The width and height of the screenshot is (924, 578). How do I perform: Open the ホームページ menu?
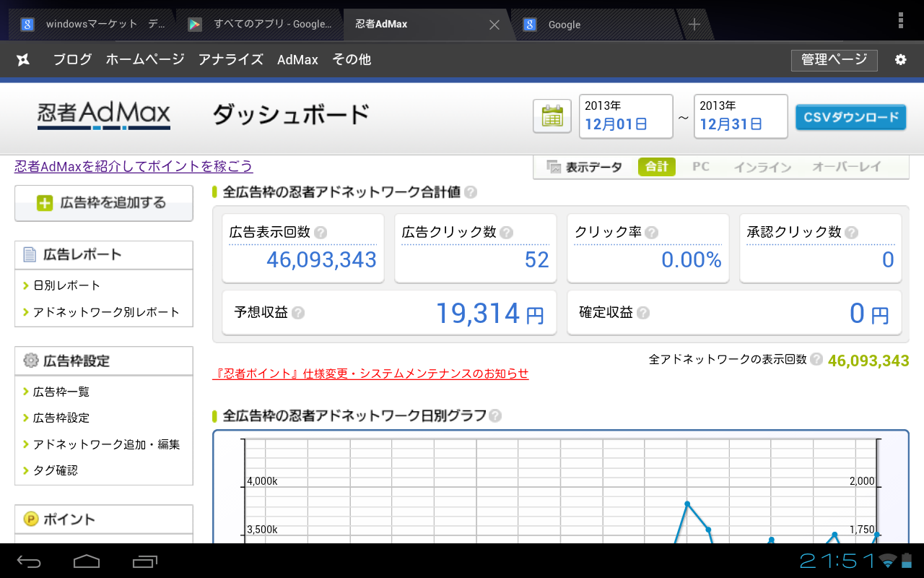145,60
